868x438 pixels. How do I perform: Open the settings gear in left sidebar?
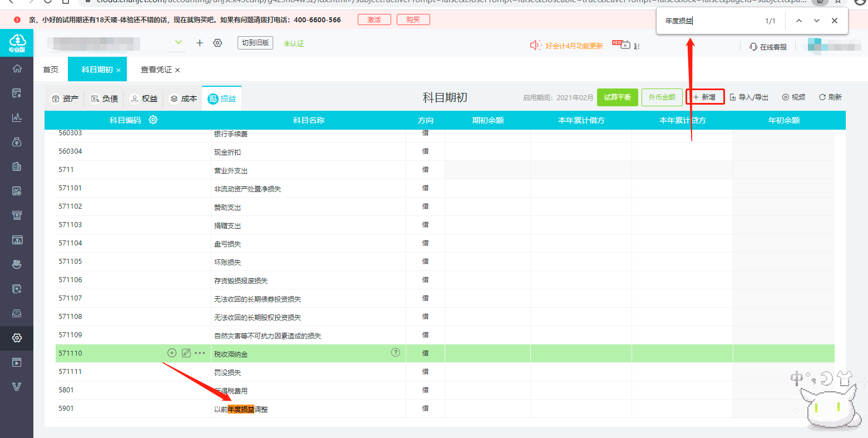pyautogui.click(x=17, y=338)
